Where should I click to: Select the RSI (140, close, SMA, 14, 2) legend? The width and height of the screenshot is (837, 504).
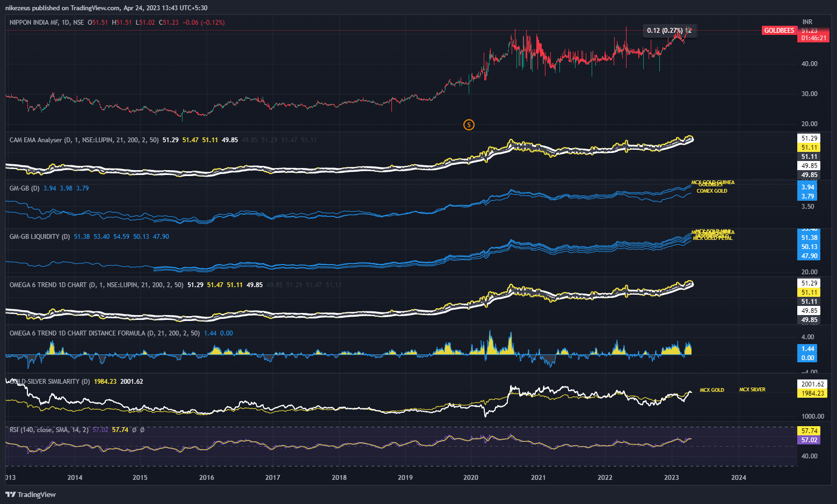point(49,430)
